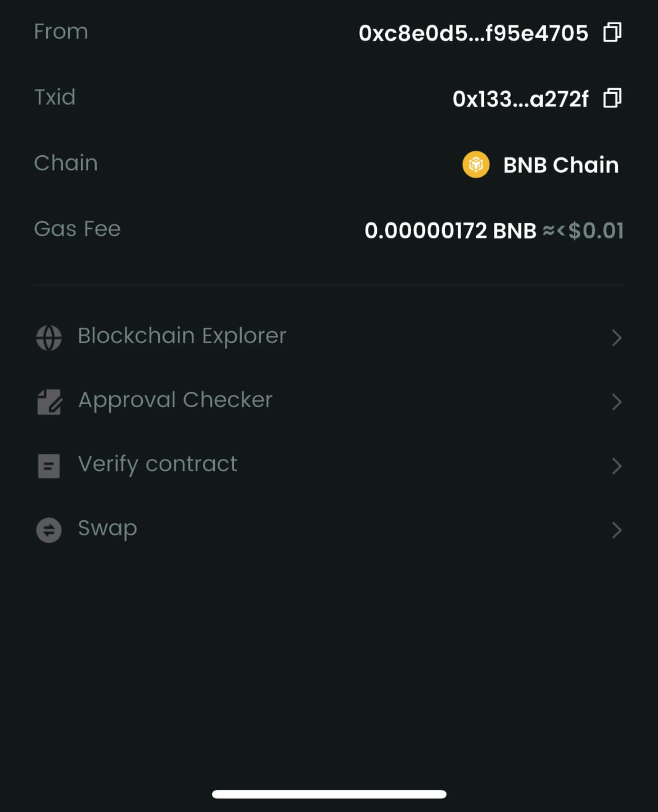Viewport: 658px width, 812px height.
Task: Tap the BNB Chain coin logo
Action: pyautogui.click(x=476, y=165)
